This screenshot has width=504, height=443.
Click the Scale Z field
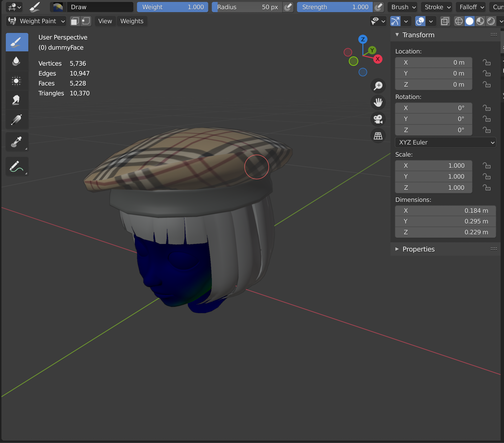click(434, 188)
